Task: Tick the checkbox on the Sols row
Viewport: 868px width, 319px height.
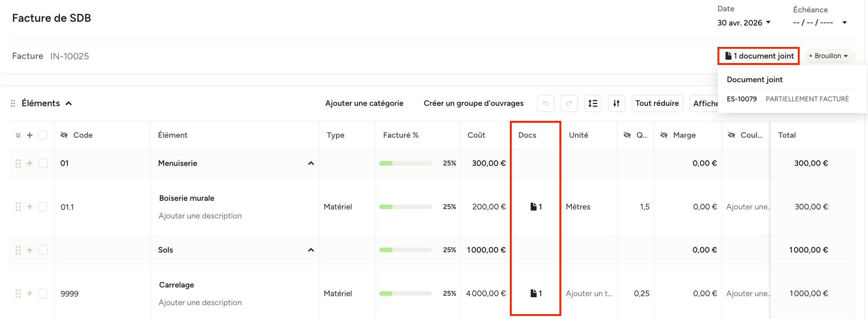Action: coord(43,250)
